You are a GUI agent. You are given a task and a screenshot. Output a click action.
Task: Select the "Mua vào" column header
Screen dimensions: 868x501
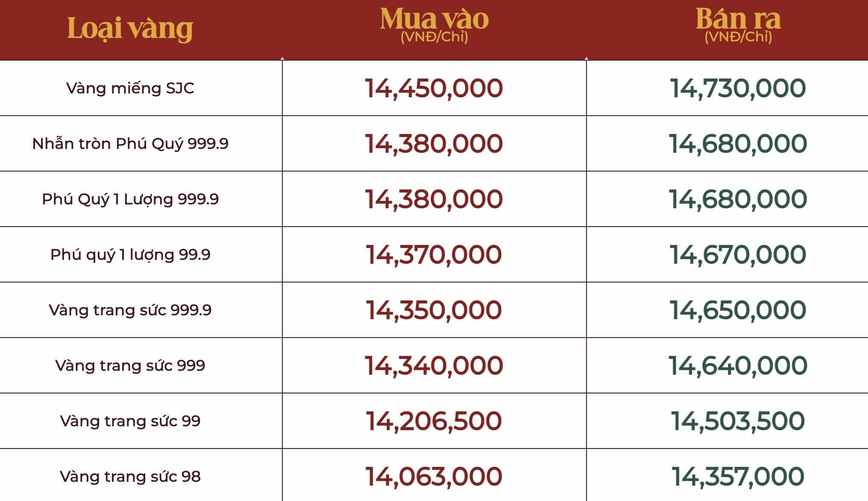(x=434, y=20)
